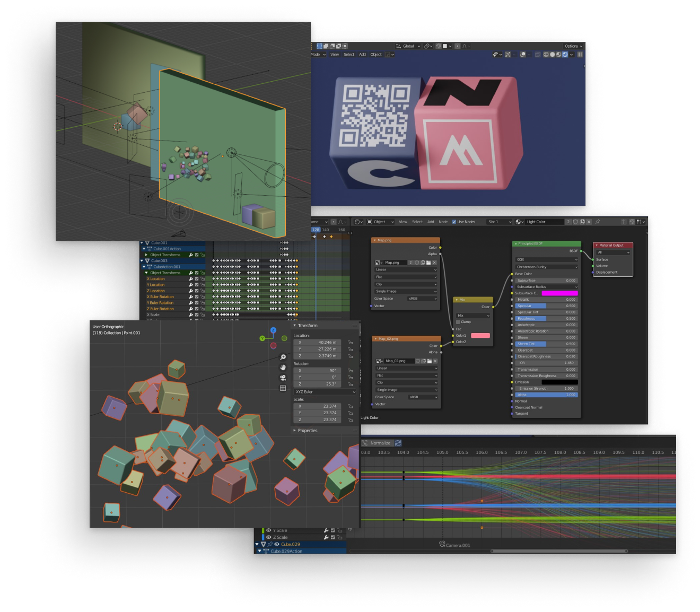Viewport: 700px width, 612px height.
Task: Click the magenta Subsurface Color swatch
Action: (x=559, y=293)
